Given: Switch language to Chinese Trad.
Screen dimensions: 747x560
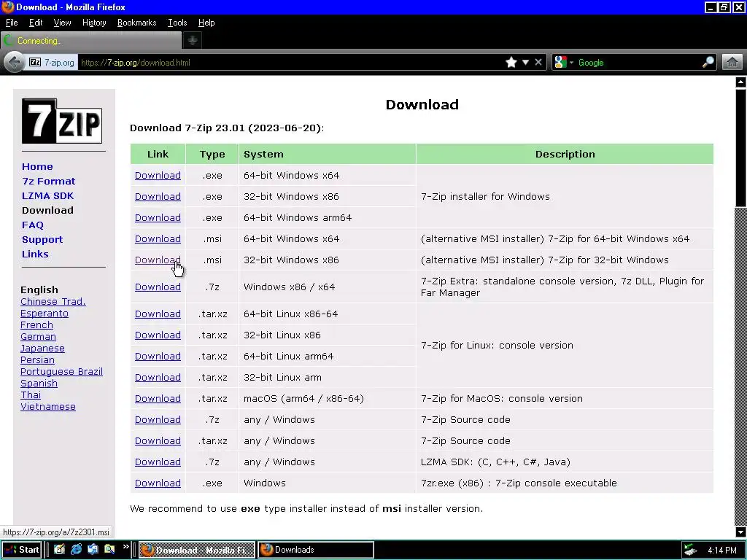Looking at the screenshot, I should click(53, 301).
